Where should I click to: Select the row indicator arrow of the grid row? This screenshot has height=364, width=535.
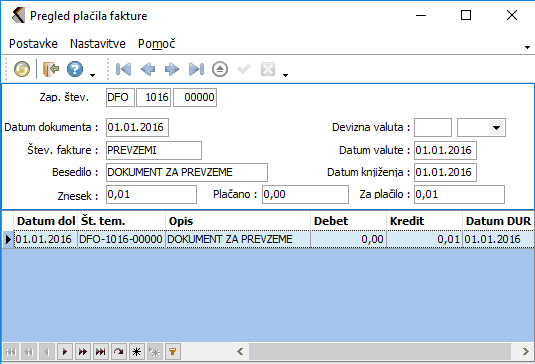(8, 239)
